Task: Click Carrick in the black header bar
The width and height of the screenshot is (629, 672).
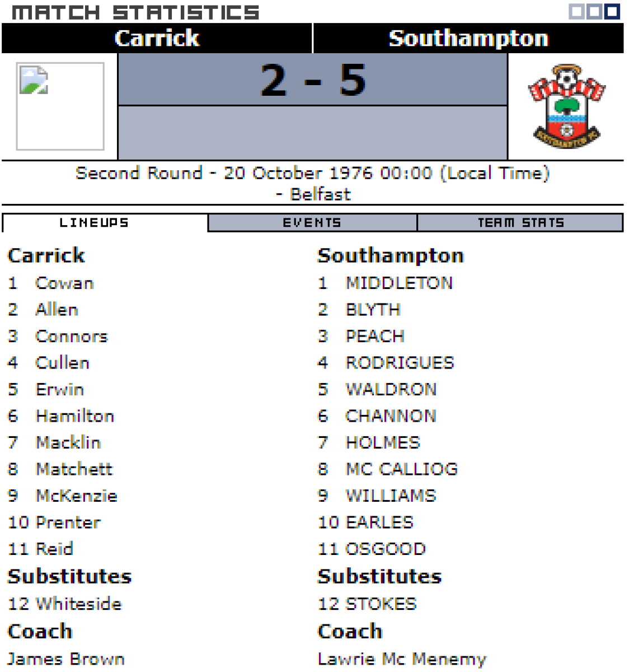Action: [157, 38]
